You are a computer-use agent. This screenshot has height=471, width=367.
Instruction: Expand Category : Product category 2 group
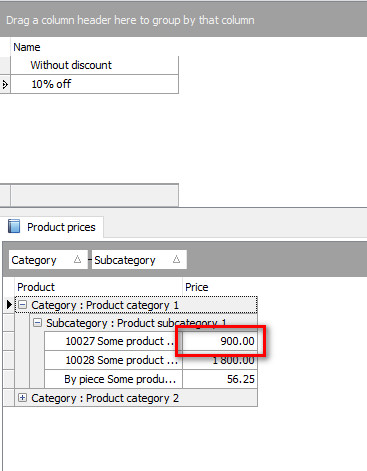tap(22, 398)
